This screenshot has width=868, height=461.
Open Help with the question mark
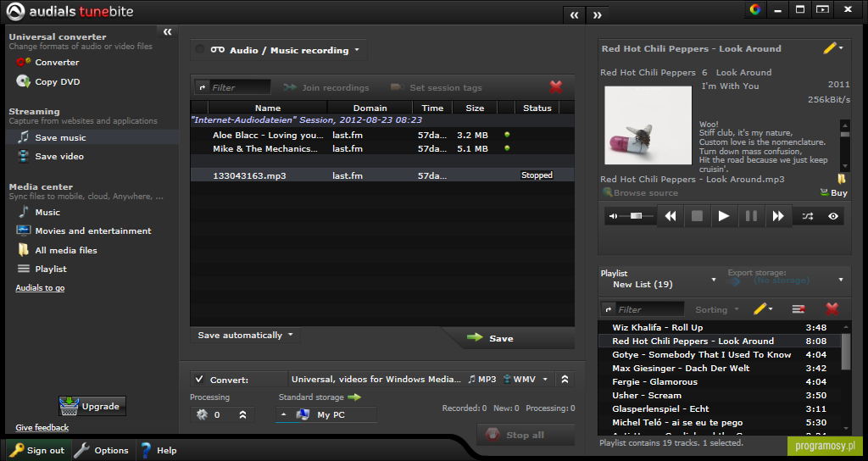[x=159, y=451]
